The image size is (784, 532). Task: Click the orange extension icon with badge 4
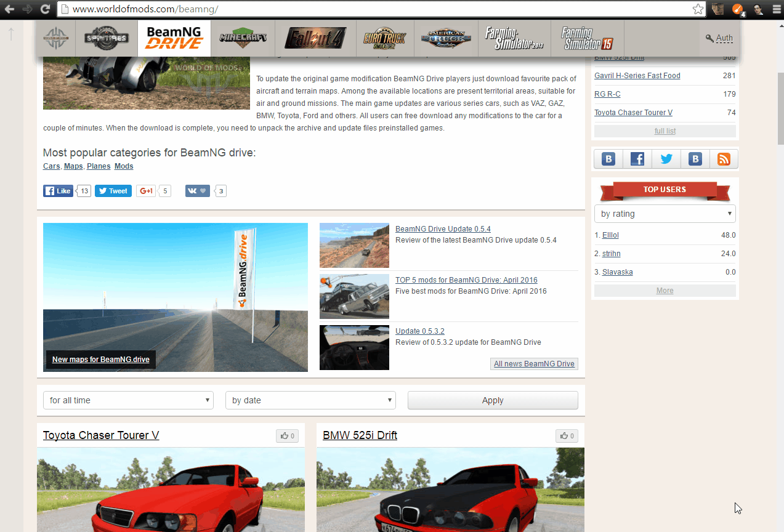point(738,9)
